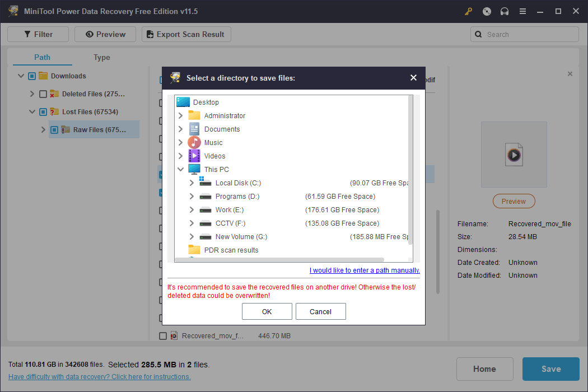The height and width of the screenshot is (392, 588).
Task: Expand the Administrator folder
Action: pos(180,115)
